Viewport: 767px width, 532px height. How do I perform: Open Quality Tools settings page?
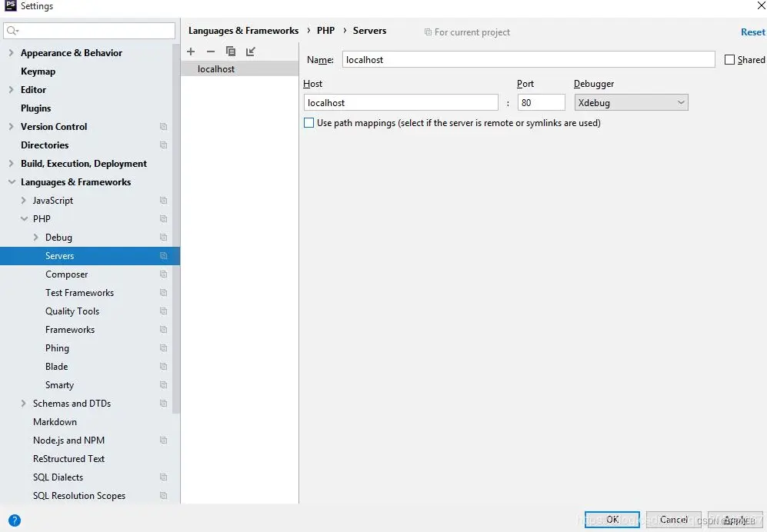[72, 311]
